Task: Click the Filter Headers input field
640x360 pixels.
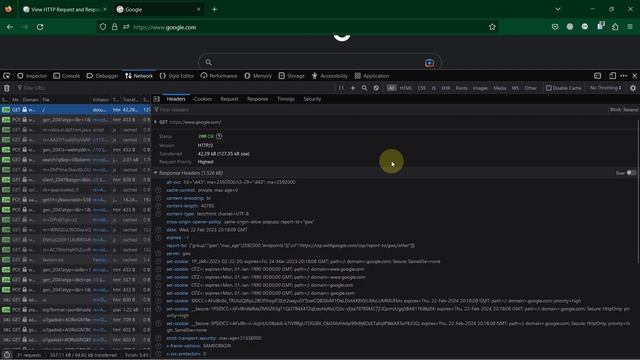Action: tap(380, 109)
